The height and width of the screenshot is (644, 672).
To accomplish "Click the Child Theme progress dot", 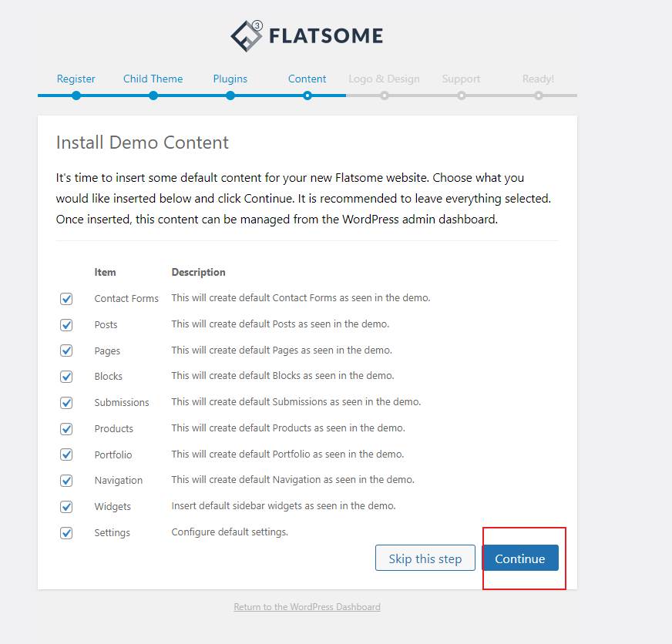I will (x=153, y=96).
